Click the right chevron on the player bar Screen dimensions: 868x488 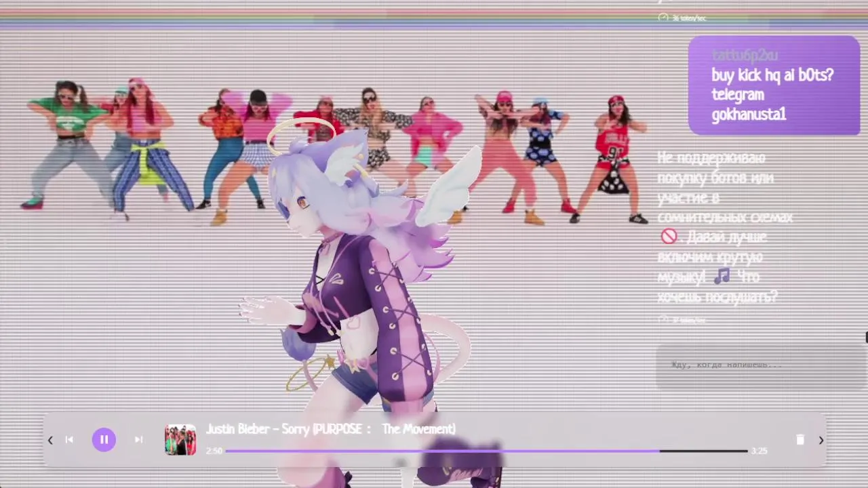click(x=821, y=441)
